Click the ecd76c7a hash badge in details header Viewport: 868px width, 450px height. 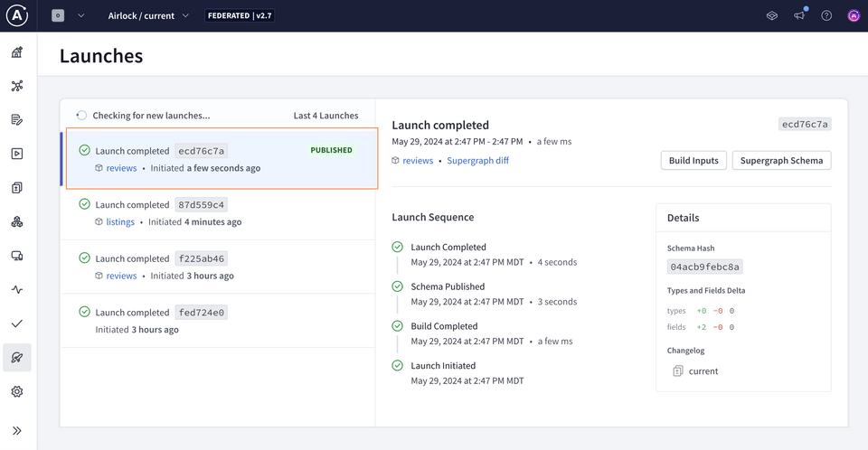coord(805,124)
